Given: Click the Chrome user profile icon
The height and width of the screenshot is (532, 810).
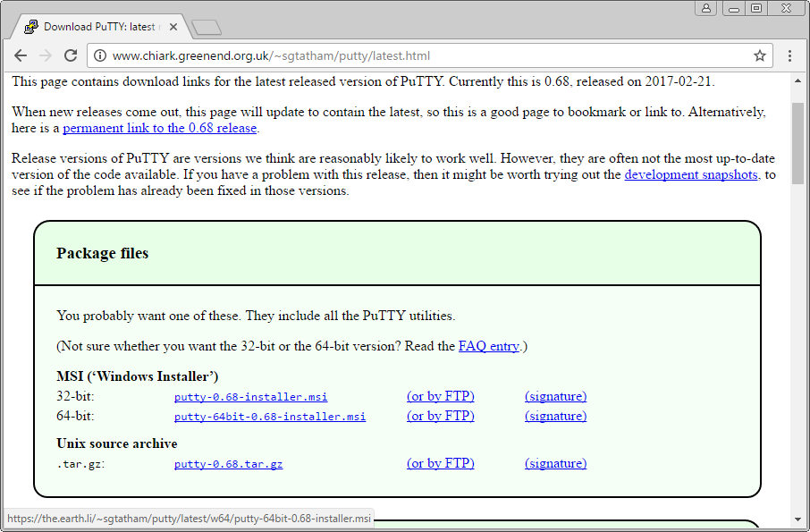Looking at the screenshot, I should tap(707, 8).
